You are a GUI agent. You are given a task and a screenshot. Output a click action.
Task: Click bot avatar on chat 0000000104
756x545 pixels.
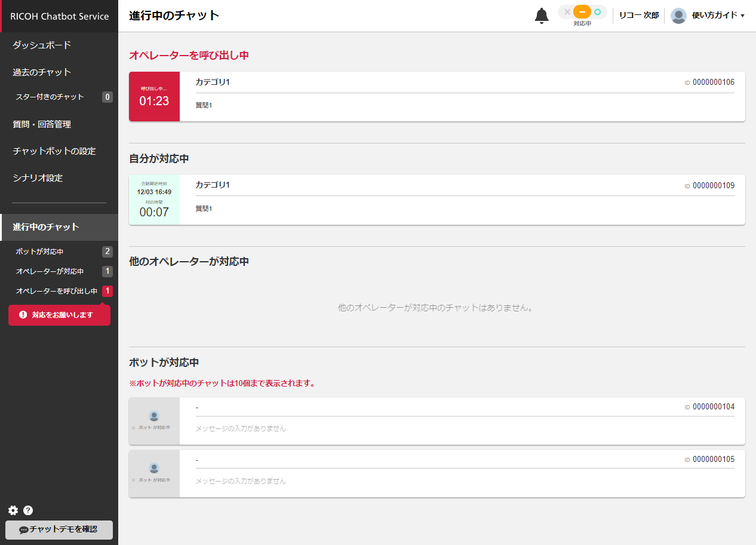154,417
